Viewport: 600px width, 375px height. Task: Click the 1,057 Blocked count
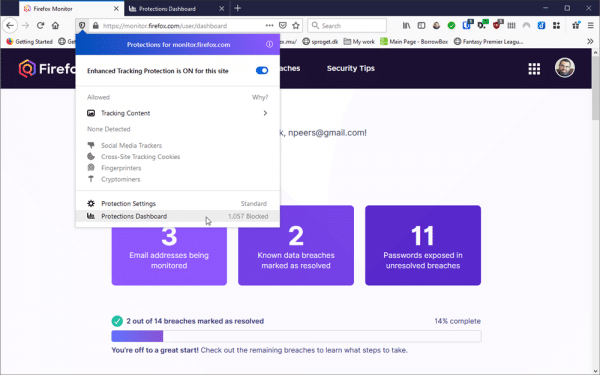coord(248,216)
